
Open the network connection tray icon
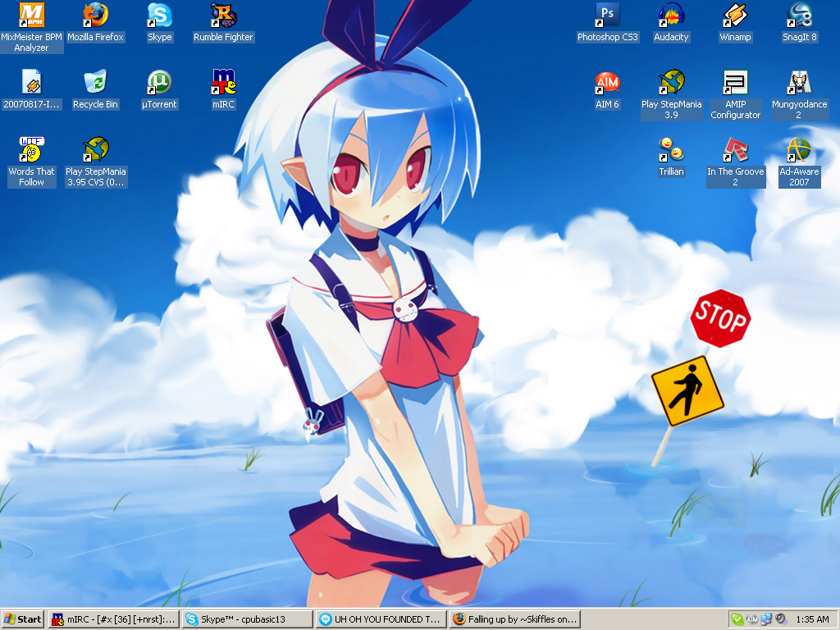(x=766, y=619)
